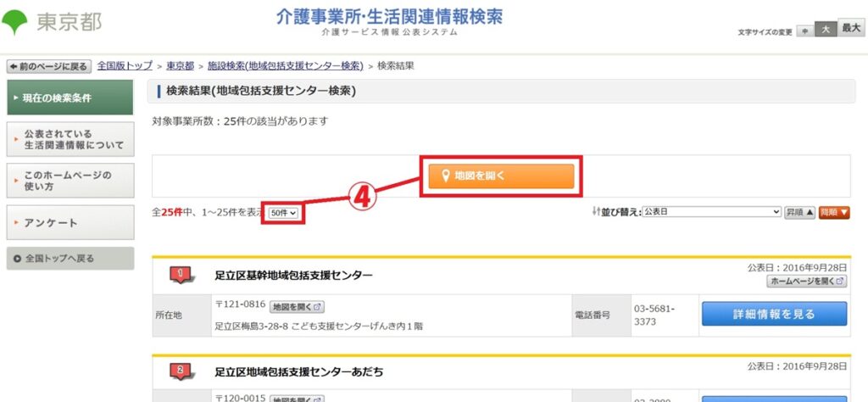The image size is (868, 402).
Task: Open the orange 地図を開く map button
Action: tap(501, 176)
